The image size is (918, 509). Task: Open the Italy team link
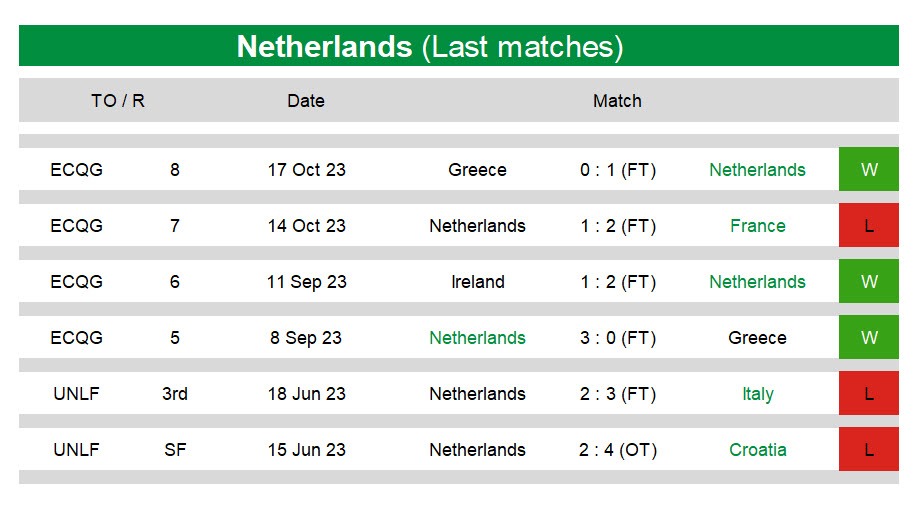click(758, 394)
